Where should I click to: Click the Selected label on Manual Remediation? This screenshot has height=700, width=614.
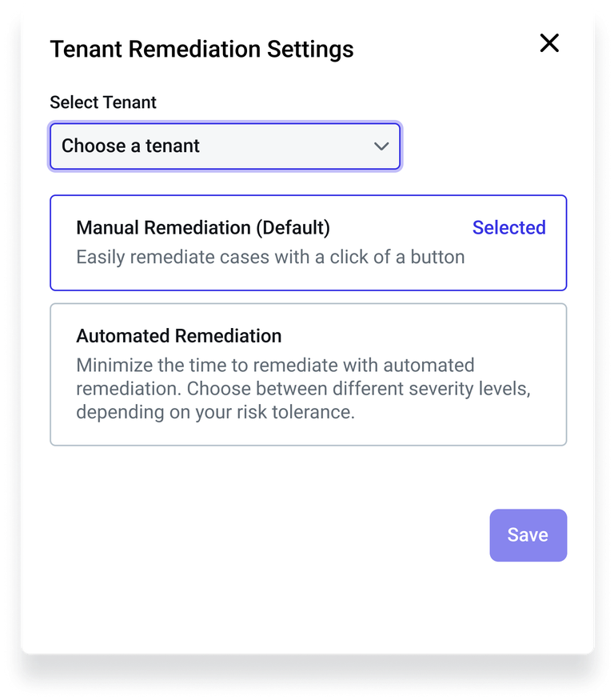click(x=508, y=228)
